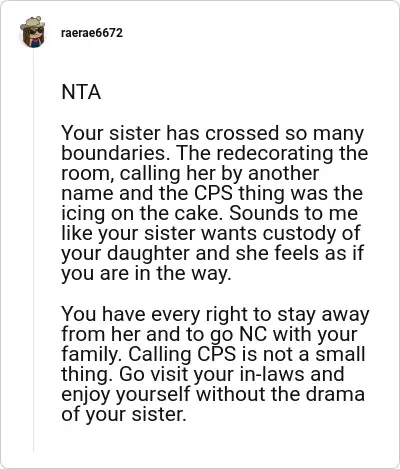400x469 pixels.
Task: Click the text 'you are in the way.'
Action: (146, 274)
